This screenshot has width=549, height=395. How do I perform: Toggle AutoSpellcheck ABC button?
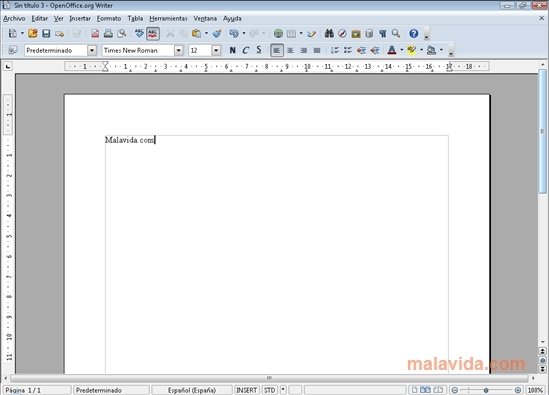[x=153, y=34]
